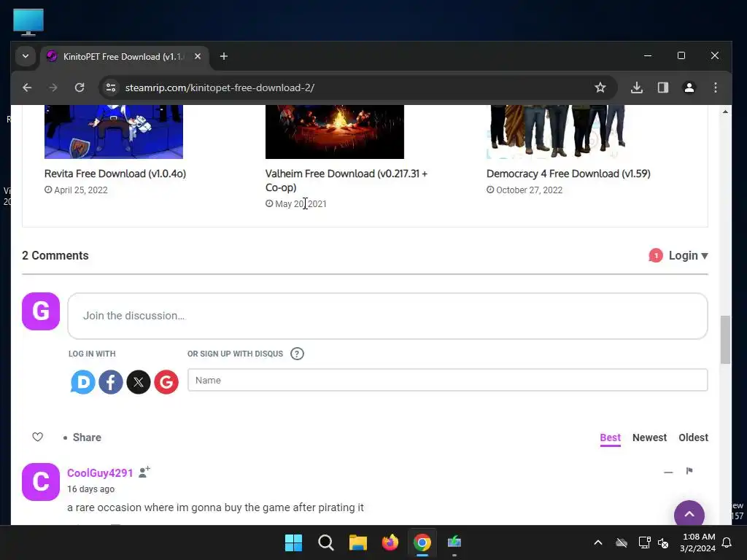Click the Name input field

click(x=447, y=380)
